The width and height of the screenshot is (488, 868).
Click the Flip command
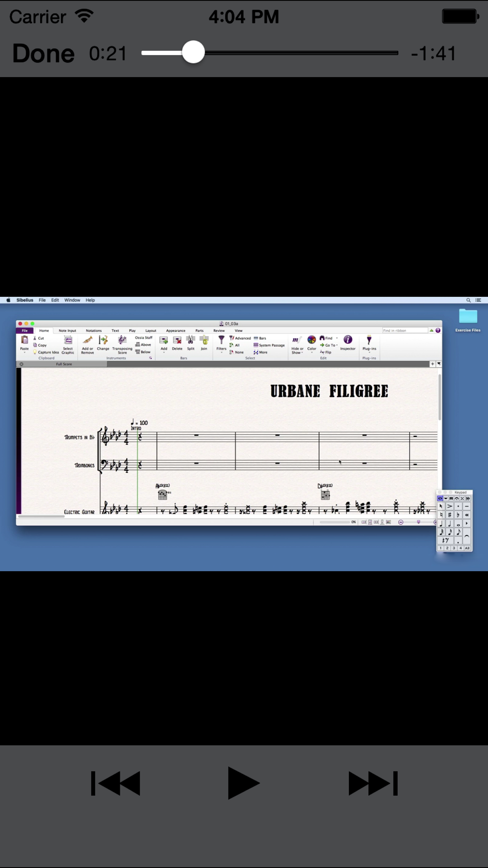tap(325, 352)
